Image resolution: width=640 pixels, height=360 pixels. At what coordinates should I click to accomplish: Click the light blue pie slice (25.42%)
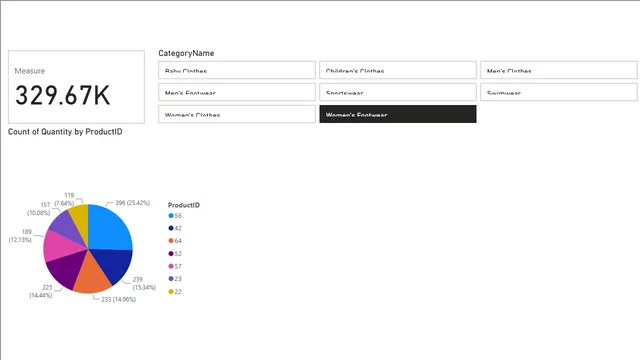click(109, 229)
